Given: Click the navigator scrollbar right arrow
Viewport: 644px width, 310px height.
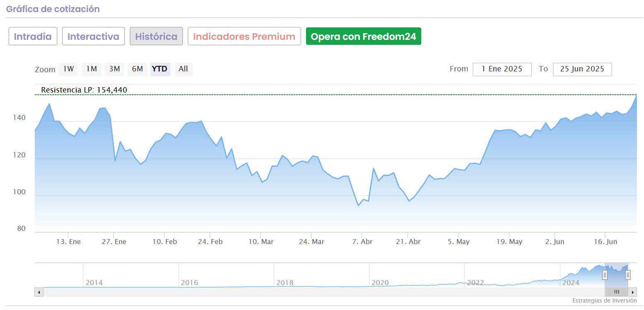Looking at the screenshot, I should point(632,292).
